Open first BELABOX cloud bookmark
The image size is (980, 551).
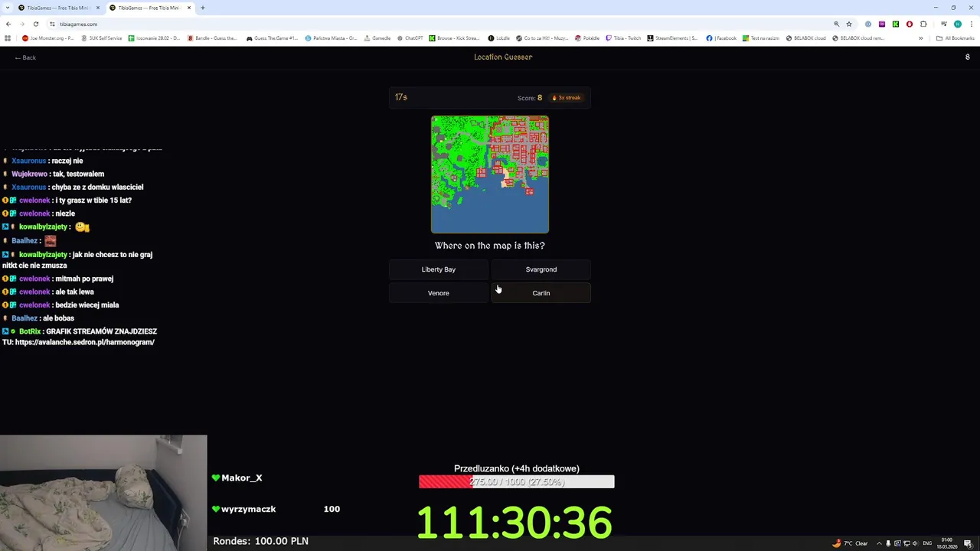point(806,38)
